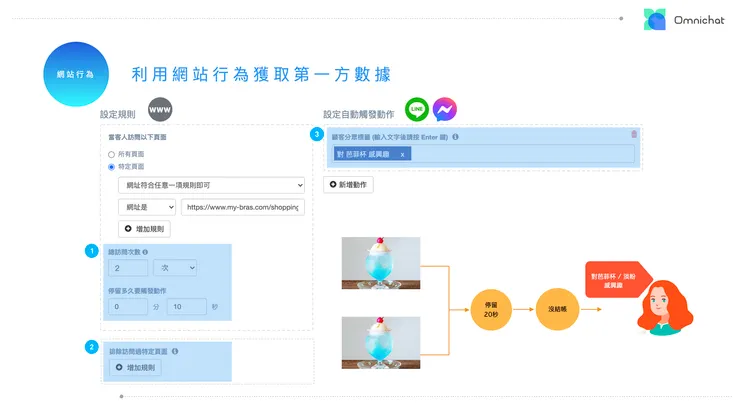Screen dimensions: 740x415
Task: Select the 所有頁面 radio option
Action: pyautogui.click(x=111, y=154)
